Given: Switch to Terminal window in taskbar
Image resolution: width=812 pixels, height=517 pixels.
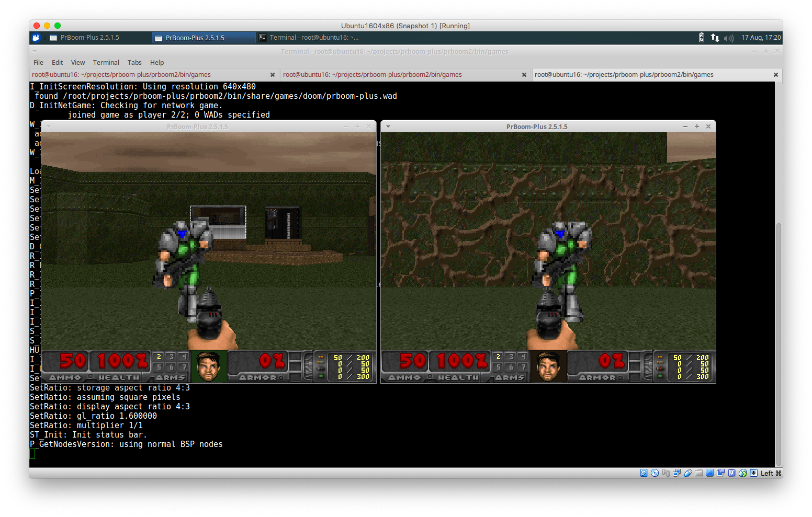Looking at the screenshot, I should tap(309, 38).
